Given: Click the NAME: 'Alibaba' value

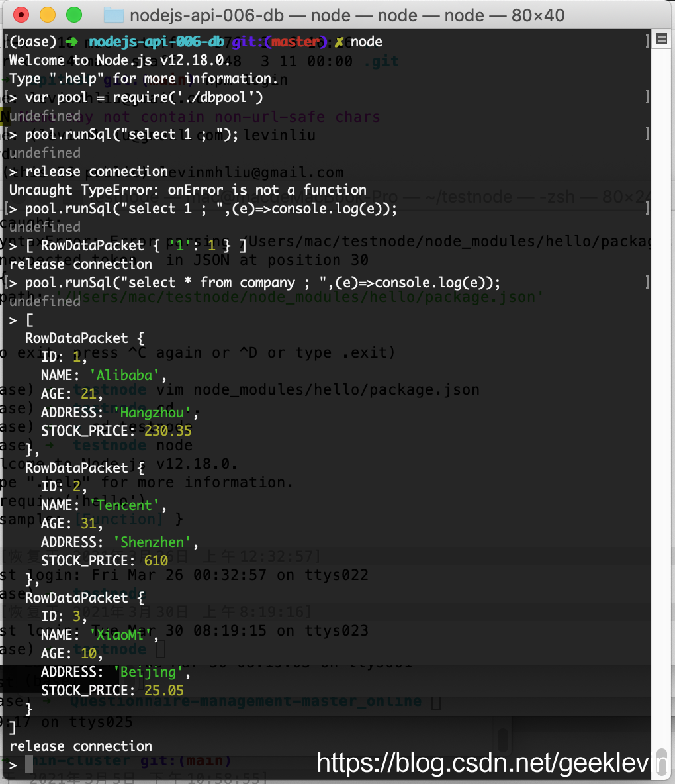Looking at the screenshot, I should (x=124, y=375).
